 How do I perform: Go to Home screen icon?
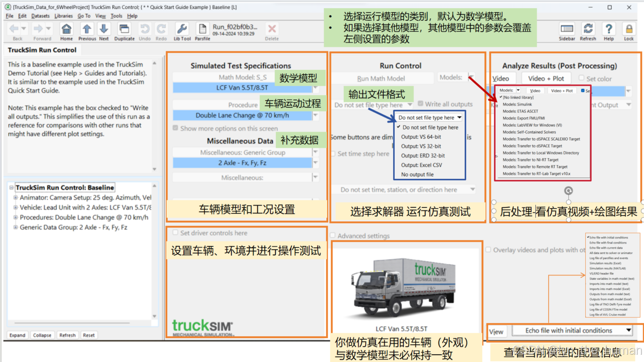pyautogui.click(x=66, y=29)
